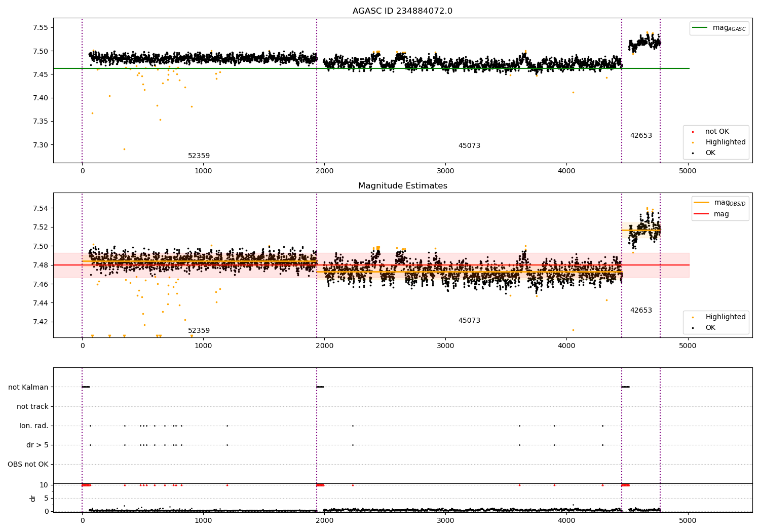Screen dimensions: 760x532
Task: Click the 7.40 y-axis tick label
Action: tap(41, 98)
